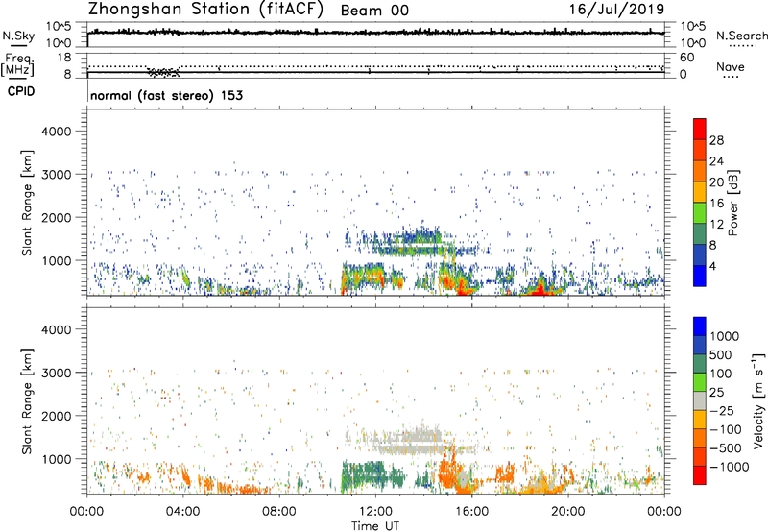768x532 pixels.
Task: Click the '20:00' time axis tick label
Action: point(568,512)
